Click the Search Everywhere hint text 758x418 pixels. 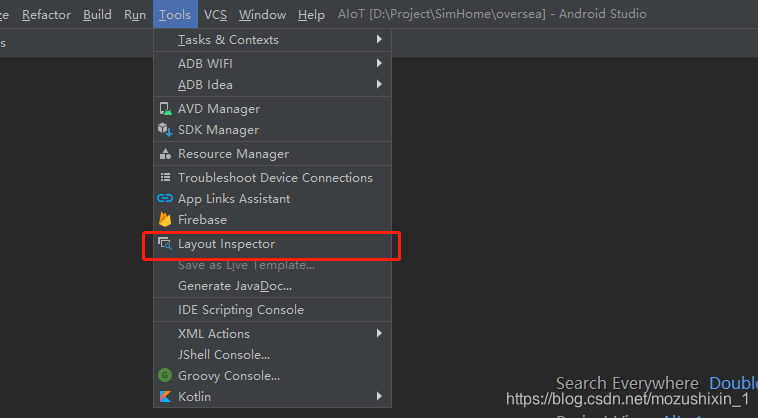point(627,383)
